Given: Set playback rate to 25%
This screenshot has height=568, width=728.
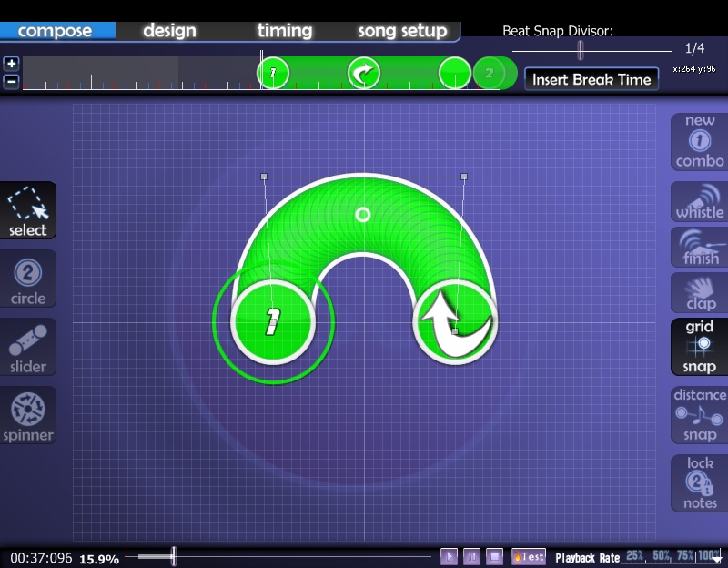Looking at the screenshot, I should (634, 555).
